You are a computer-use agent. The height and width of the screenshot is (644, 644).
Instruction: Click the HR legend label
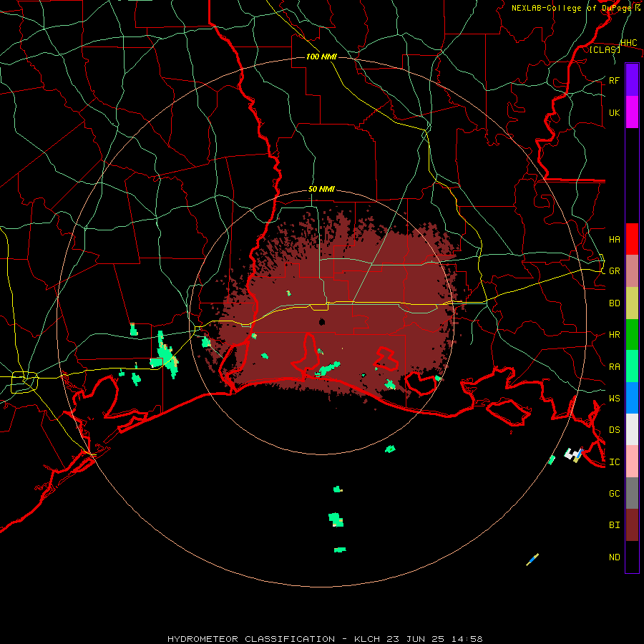[615, 335]
